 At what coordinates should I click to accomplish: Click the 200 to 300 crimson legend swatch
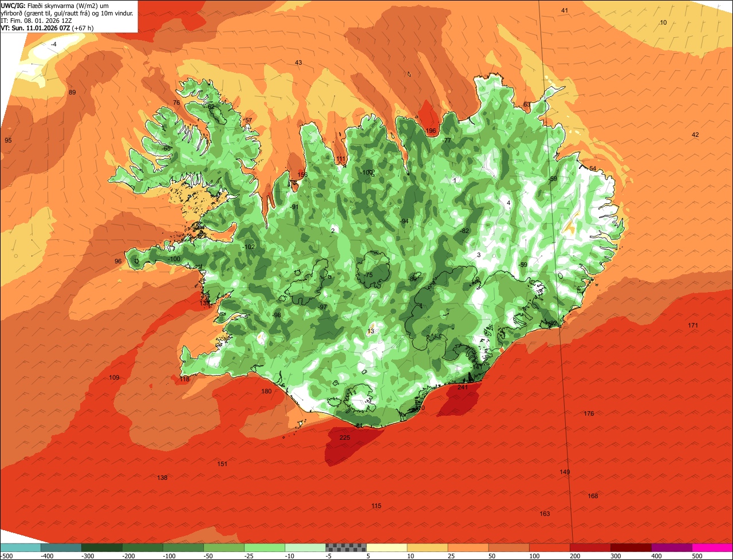coord(590,547)
